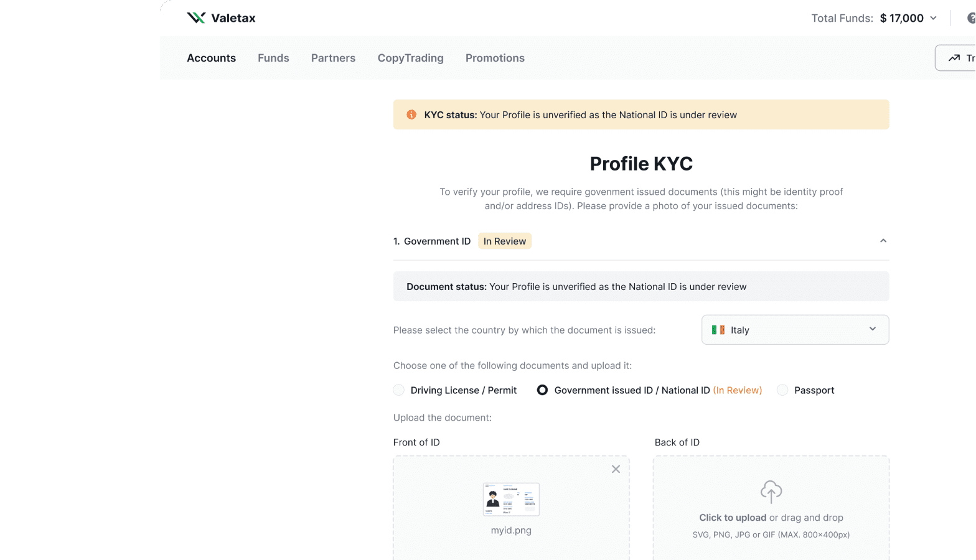The height and width of the screenshot is (560, 976).
Task: Click the cloud upload icon for Back of ID
Action: tap(771, 492)
